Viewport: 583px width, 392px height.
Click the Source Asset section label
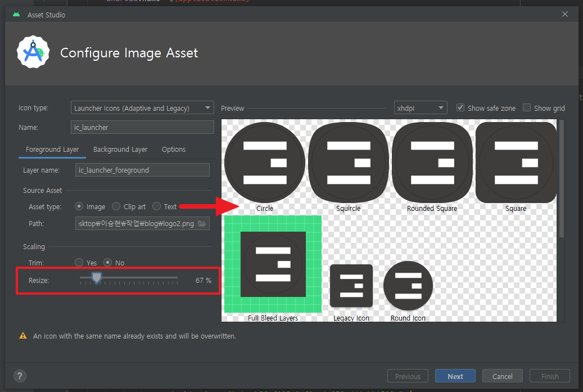[x=42, y=190]
